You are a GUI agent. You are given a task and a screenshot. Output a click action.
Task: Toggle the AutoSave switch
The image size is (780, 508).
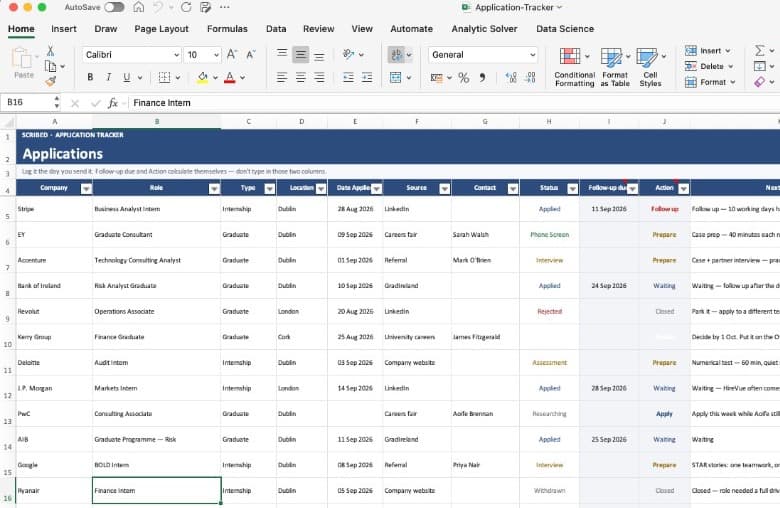(114, 7)
